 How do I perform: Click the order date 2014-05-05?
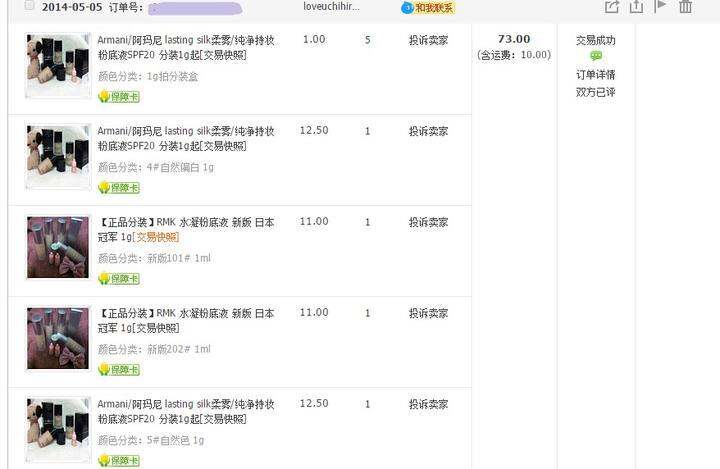click(x=72, y=7)
